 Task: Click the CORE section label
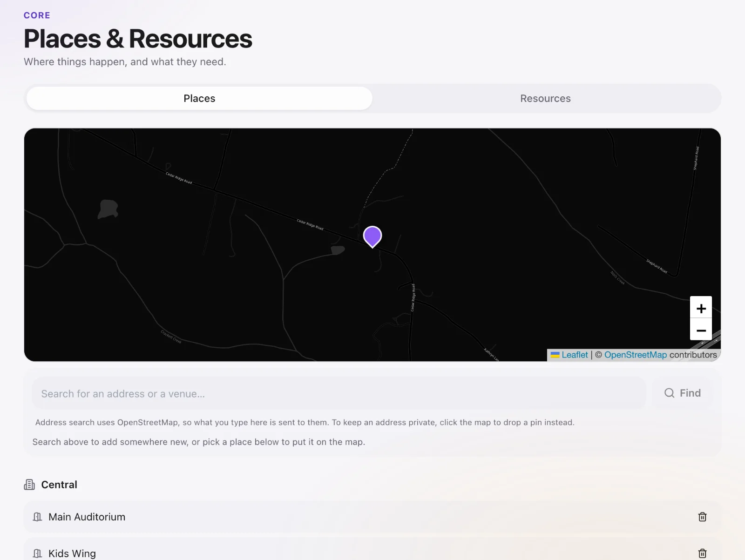coord(37,15)
